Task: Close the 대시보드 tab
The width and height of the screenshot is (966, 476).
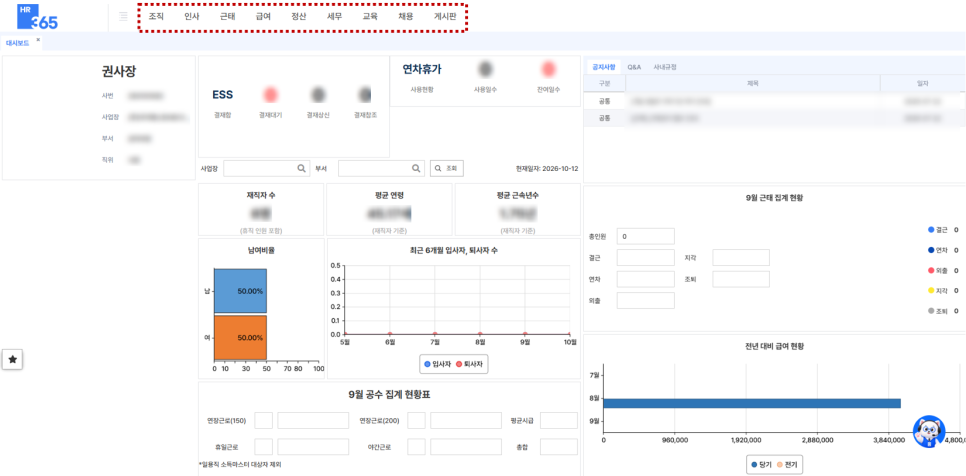Action: point(38,39)
